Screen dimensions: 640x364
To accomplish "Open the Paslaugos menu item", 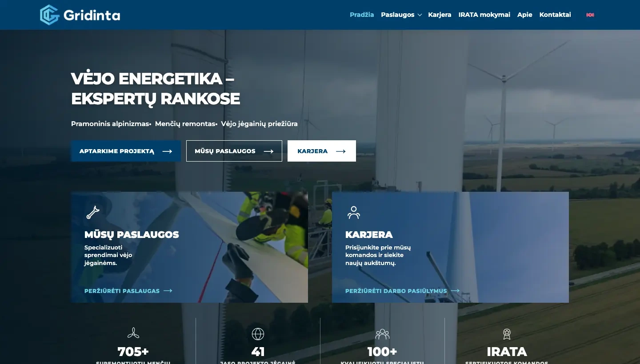I will [x=398, y=15].
